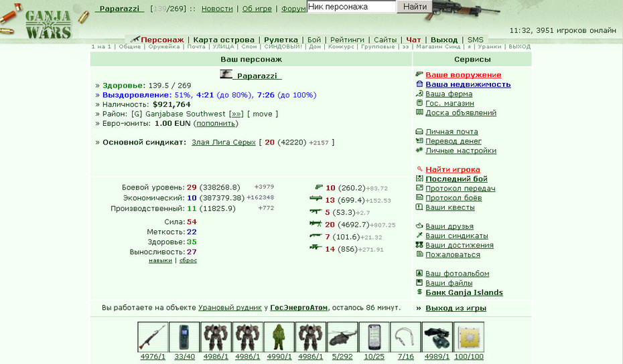Screen dimensions: 623x364
Task: Click the Найти search button
Action: point(415,7)
